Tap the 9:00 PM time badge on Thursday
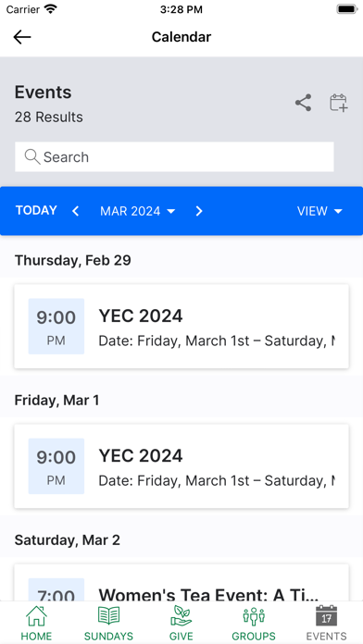The width and height of the screenshot is (363, 644). pyautogui.click(x=56, y=327)
